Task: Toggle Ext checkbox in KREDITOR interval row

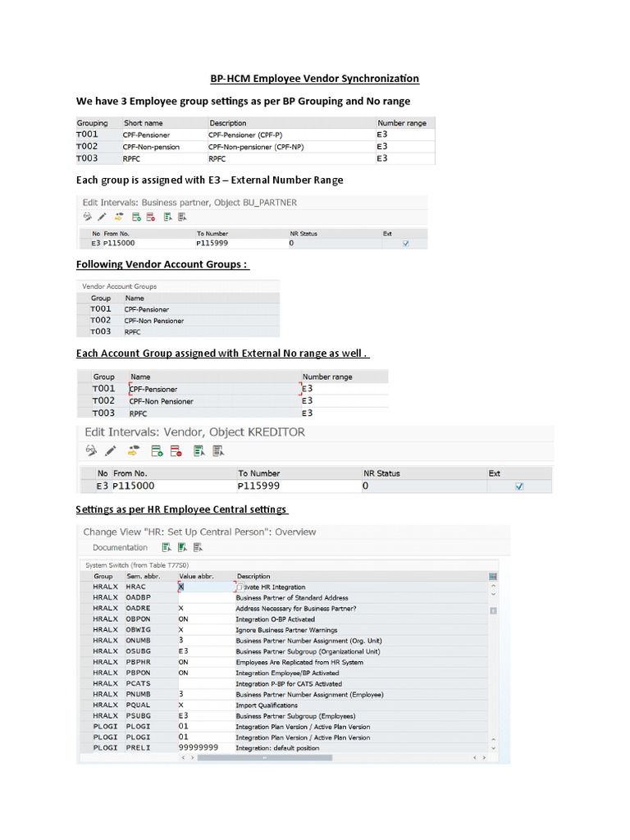Action: pos(519,486)
